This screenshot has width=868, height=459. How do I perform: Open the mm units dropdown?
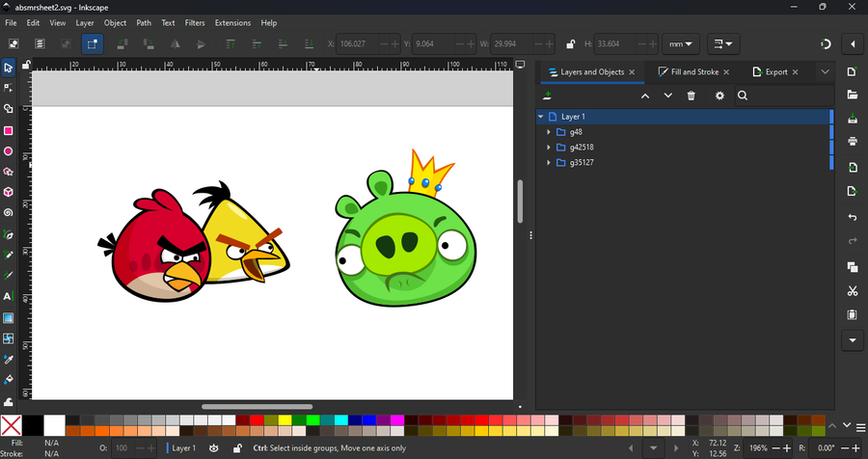[680, 44]
